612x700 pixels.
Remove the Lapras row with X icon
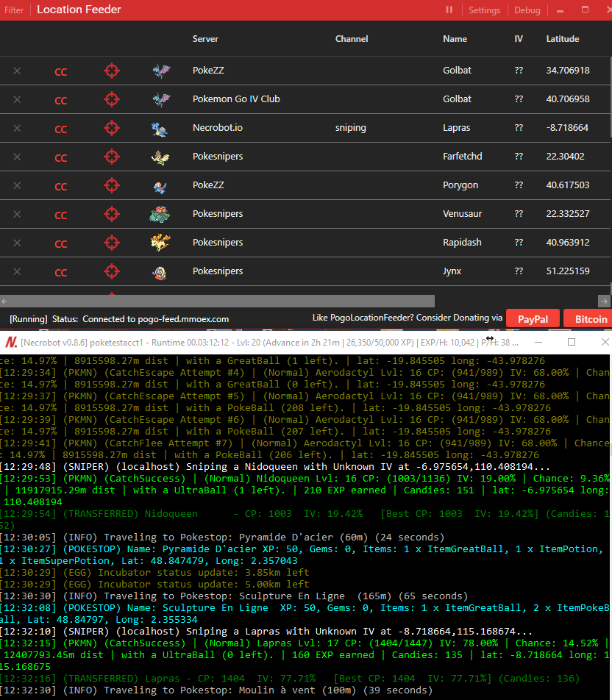point(17,128)
